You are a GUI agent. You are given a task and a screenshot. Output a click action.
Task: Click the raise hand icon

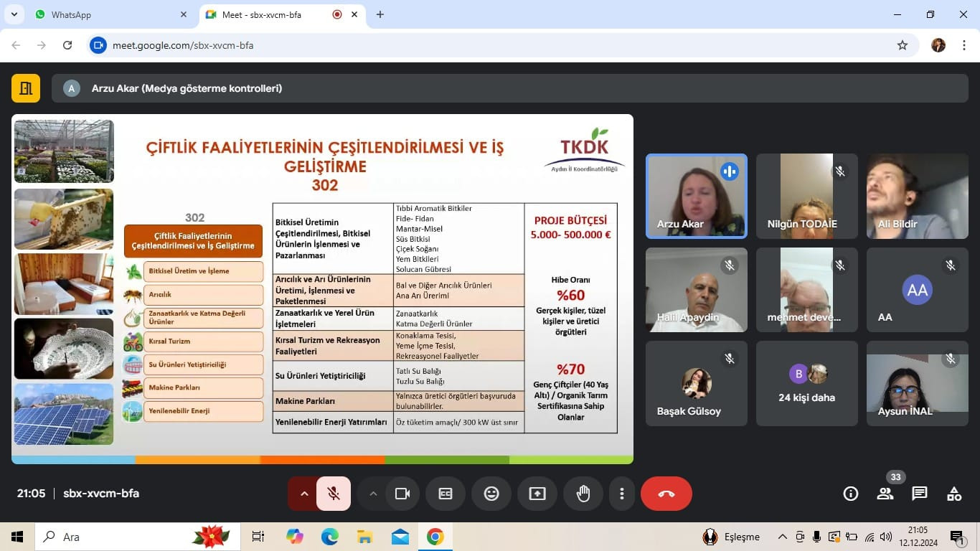[x=583, y=494]
